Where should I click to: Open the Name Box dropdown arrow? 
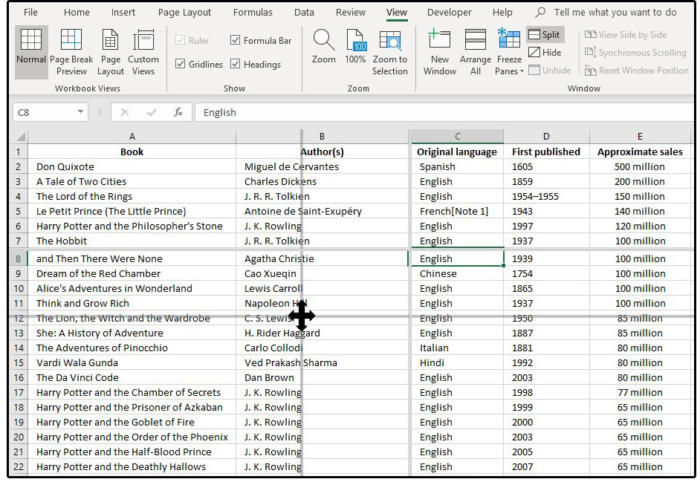80,112
